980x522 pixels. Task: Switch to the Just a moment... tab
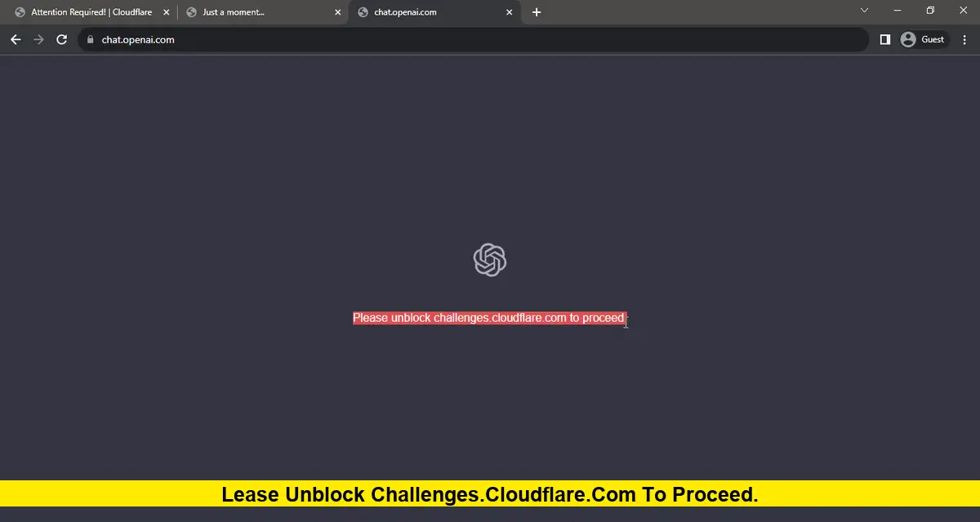(x=261, y=12)
